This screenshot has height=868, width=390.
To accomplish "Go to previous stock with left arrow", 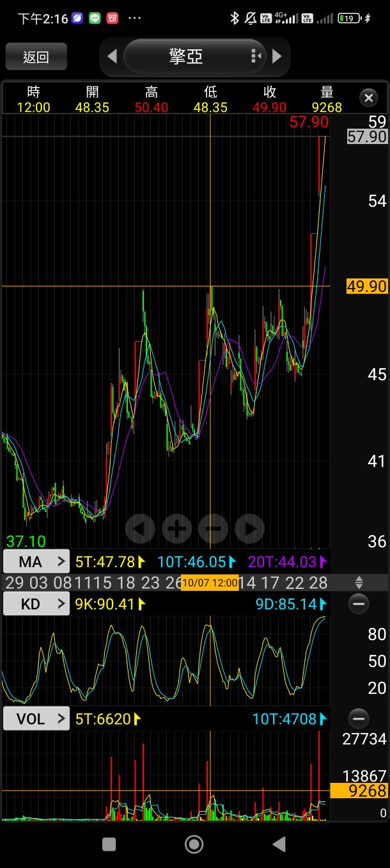I will [112, 56].
